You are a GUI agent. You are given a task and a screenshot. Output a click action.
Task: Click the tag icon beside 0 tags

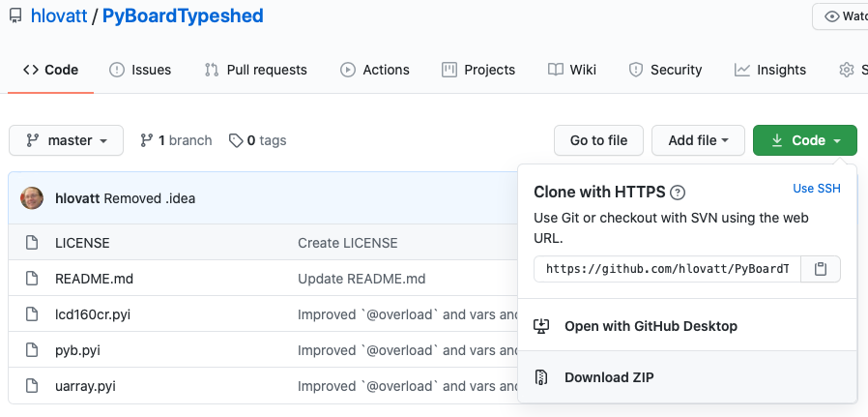236,140
